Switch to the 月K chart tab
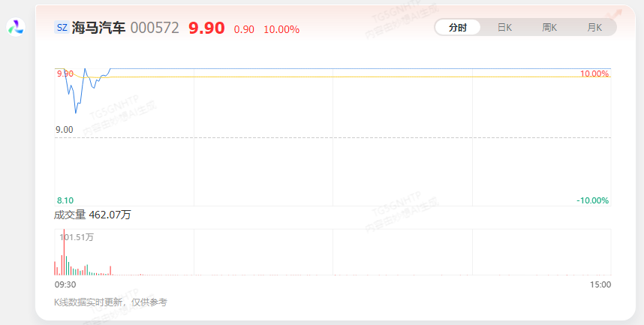This screenshot has height=325, width=644. click(x=594, y=28)
